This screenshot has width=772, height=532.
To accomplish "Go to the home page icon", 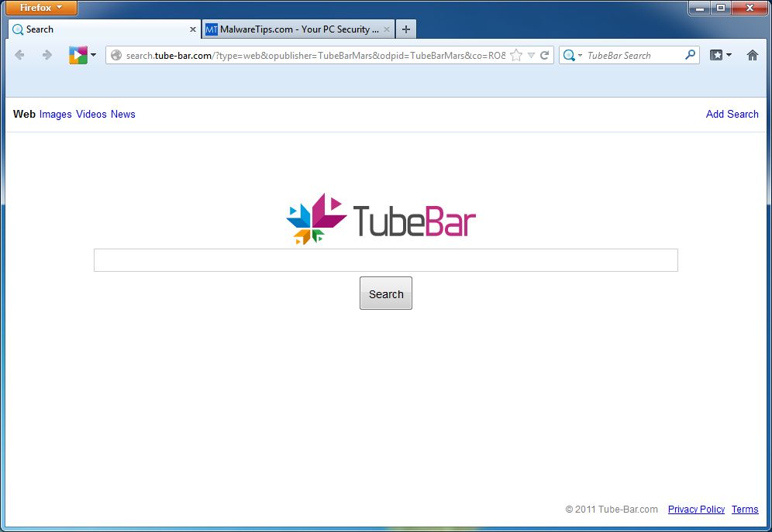I will [753, 55].
